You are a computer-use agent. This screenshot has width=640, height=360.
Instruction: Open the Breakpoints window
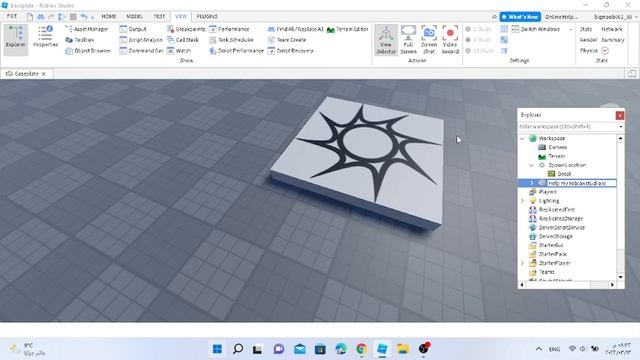(x=186, y=29)
